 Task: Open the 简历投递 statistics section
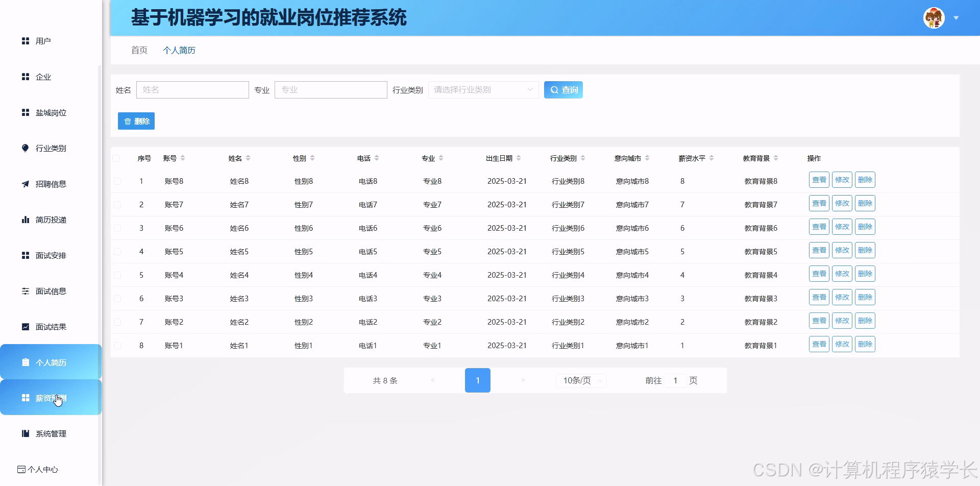tap(26, 220)
